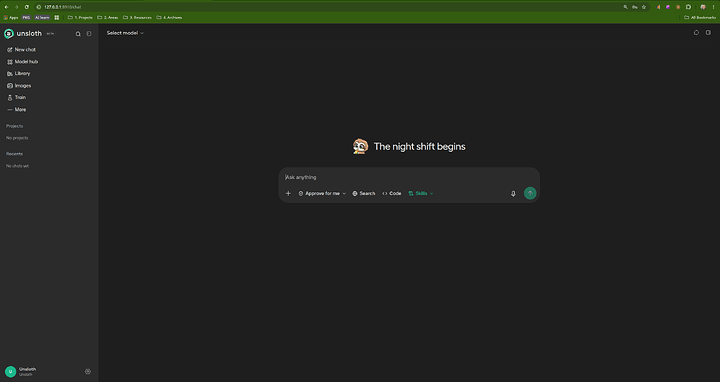This screenshot has width=720, height=382.
Task: Open the AI learn bookmark
Action: point(42,17)
